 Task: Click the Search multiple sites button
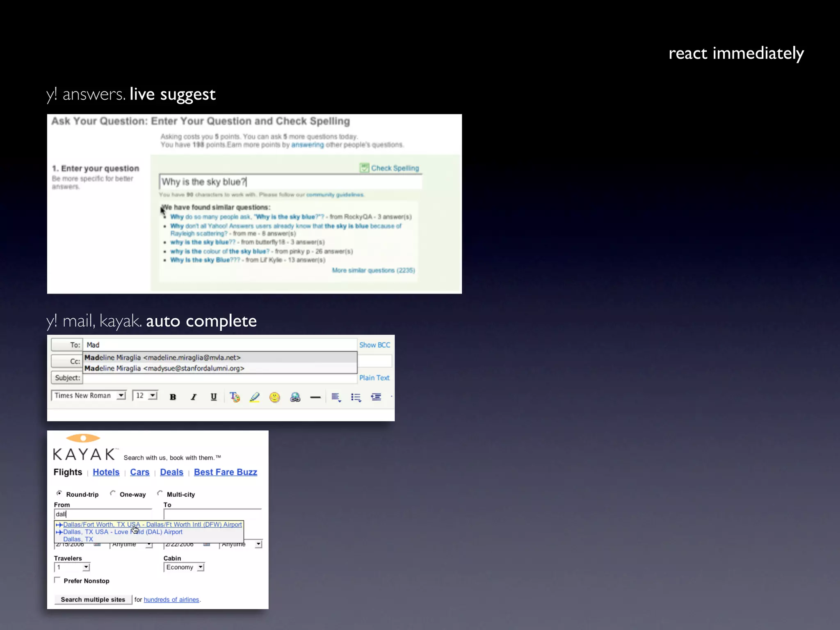[x=93, y=600]
